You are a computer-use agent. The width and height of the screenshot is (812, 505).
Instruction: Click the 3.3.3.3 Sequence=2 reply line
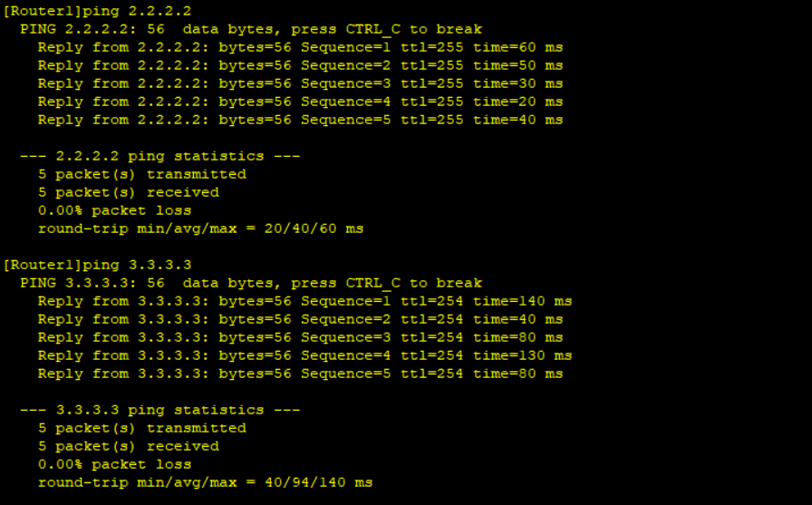pyautogui.click(x=300, y=319)
